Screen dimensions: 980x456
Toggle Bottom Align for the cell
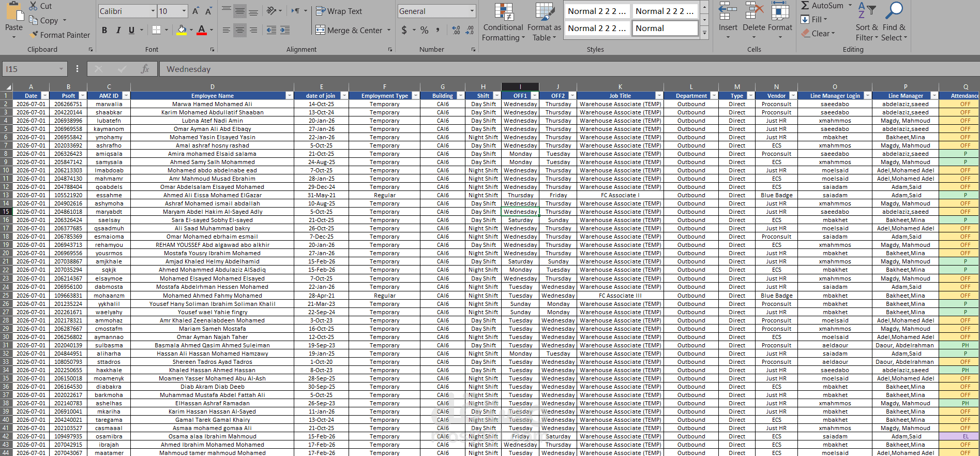pos(253,11)
